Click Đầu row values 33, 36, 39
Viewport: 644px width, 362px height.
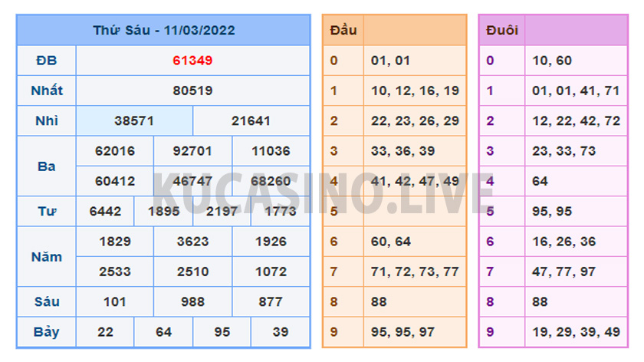[x=402, y=151]
